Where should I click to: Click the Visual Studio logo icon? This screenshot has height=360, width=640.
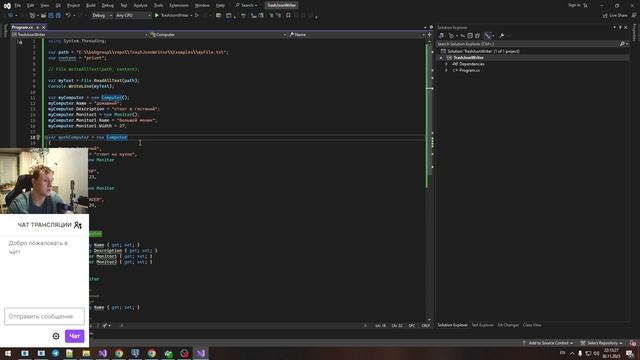point(7,5)
